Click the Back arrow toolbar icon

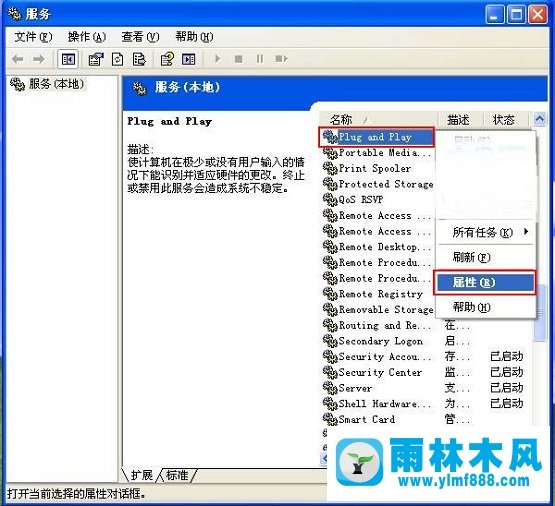coord(18,59)
